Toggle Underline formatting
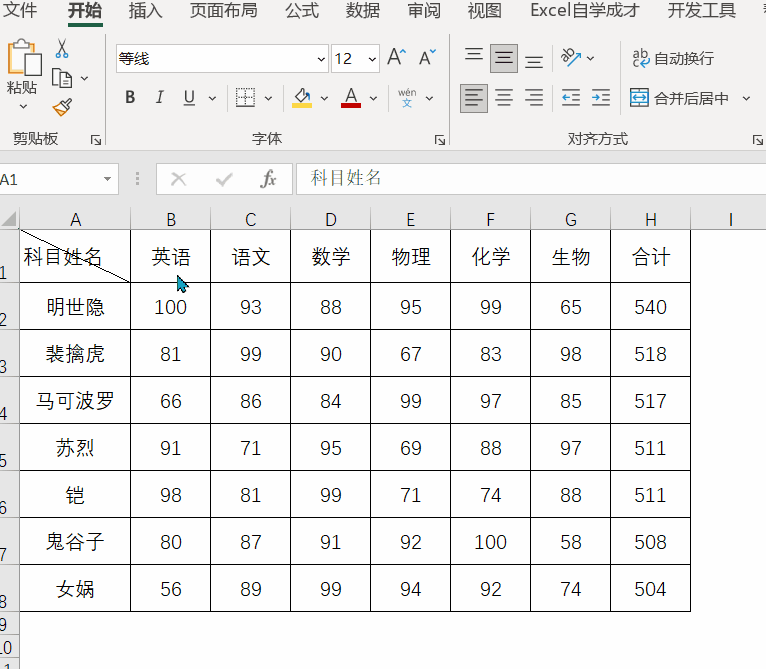Screen dimensions: 766x669 190,98
